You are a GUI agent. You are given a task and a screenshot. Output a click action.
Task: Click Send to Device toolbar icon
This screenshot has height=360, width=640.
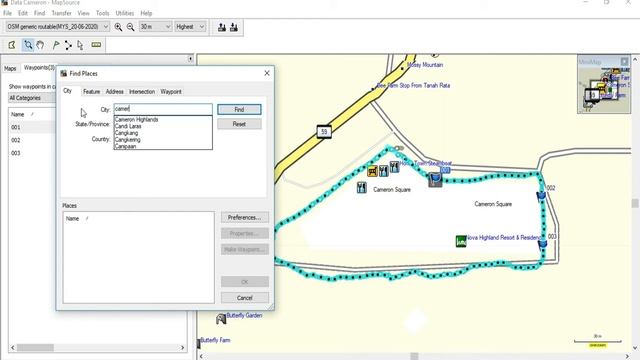[x=222, y=27]
